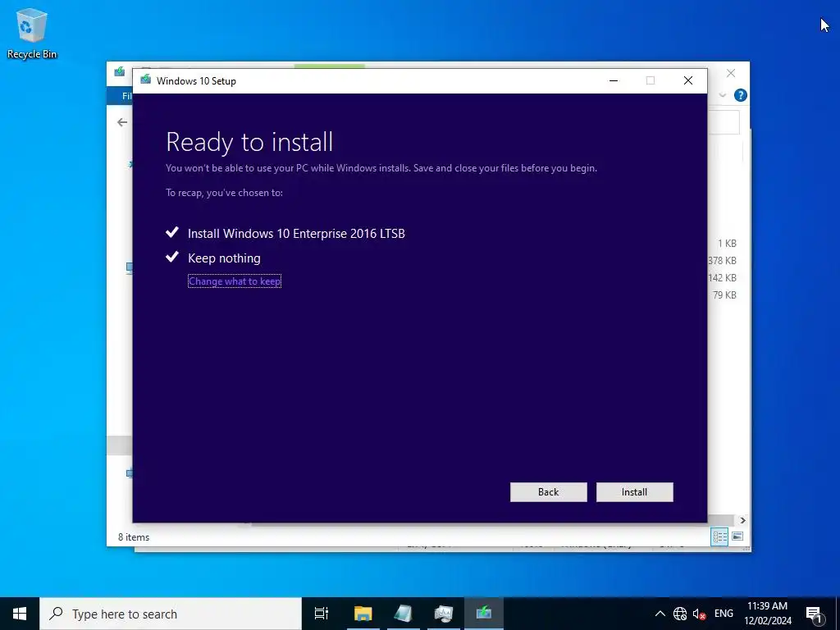Screen dimensions: 840x630
Task: Show hidden system tray icons
Action: point(660,614)
